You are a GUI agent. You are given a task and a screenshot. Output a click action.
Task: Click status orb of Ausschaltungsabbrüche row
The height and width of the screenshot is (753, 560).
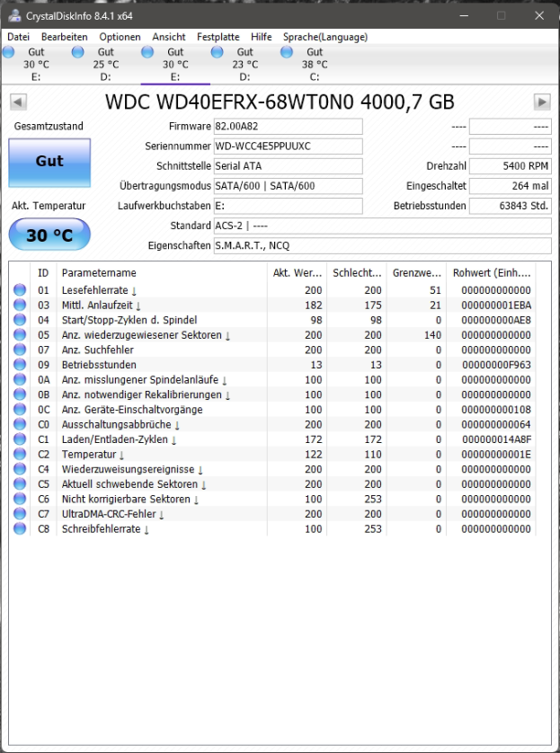[20, 424]
